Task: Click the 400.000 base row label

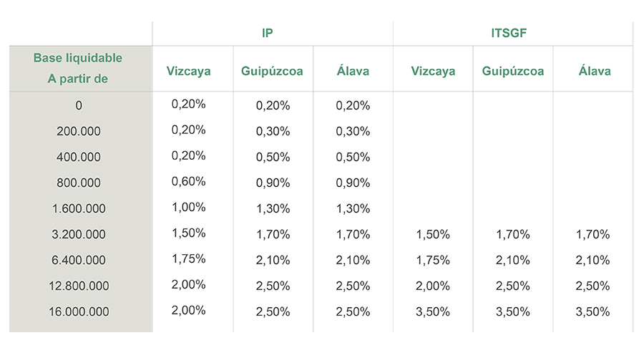Action: click(78, 157)
